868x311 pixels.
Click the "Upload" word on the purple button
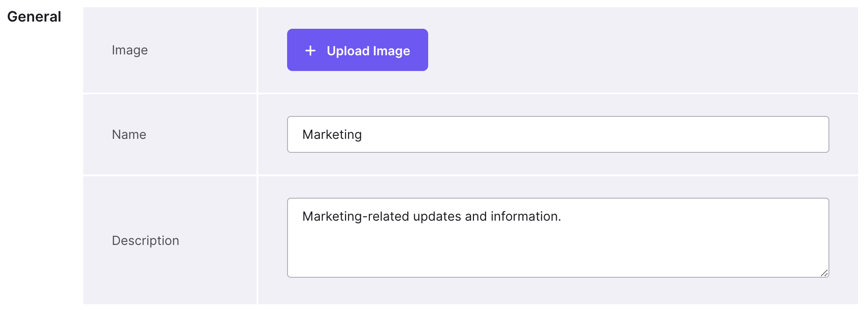348,51
